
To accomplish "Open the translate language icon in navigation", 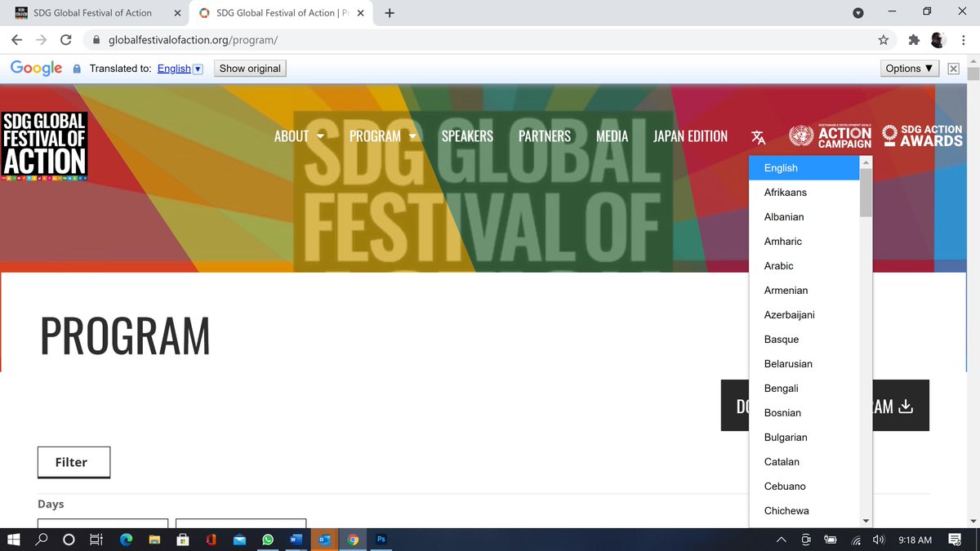I will [759, 137].
